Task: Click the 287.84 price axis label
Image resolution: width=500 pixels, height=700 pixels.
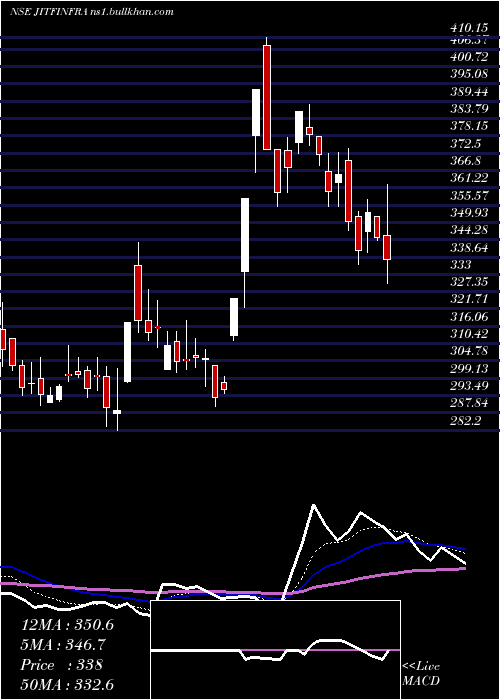Action: [469, 403]
